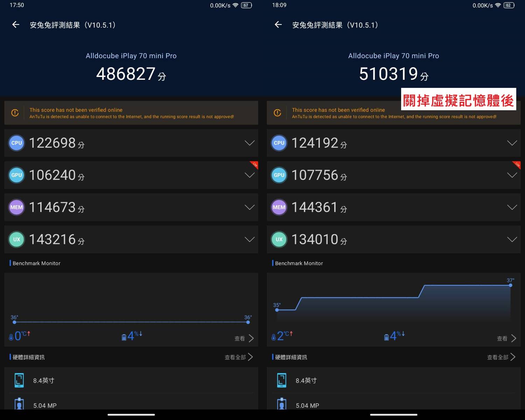The image size is (525, 420).
Task: Tap left navigation home gesture bar
Action: pos(131,415)
